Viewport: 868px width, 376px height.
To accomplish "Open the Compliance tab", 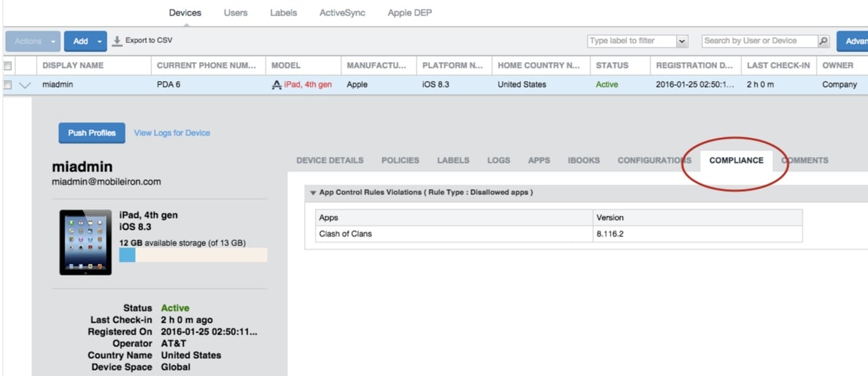I will [x=736, y=161].
